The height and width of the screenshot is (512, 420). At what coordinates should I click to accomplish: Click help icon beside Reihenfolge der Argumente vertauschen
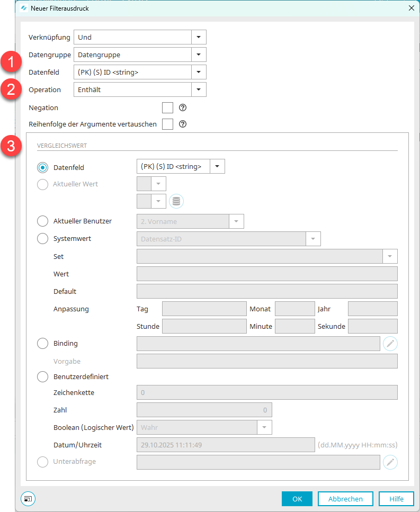[183, 124]
